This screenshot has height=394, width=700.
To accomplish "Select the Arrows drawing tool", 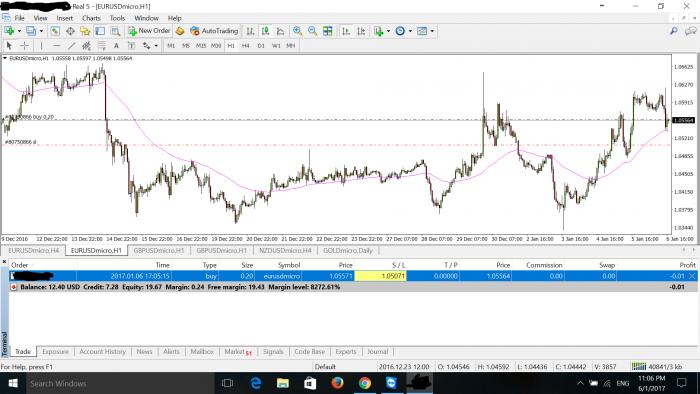I will (146, 46).
